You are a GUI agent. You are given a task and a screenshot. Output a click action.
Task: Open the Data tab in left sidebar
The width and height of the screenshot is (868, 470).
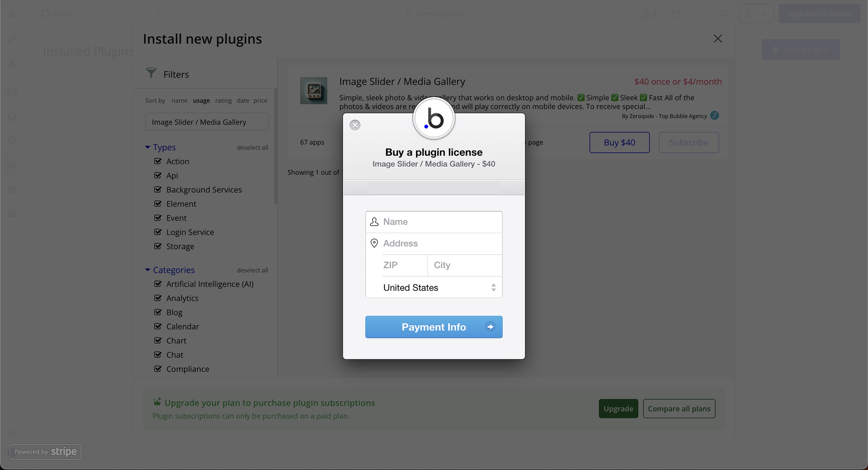pos(12,117)
